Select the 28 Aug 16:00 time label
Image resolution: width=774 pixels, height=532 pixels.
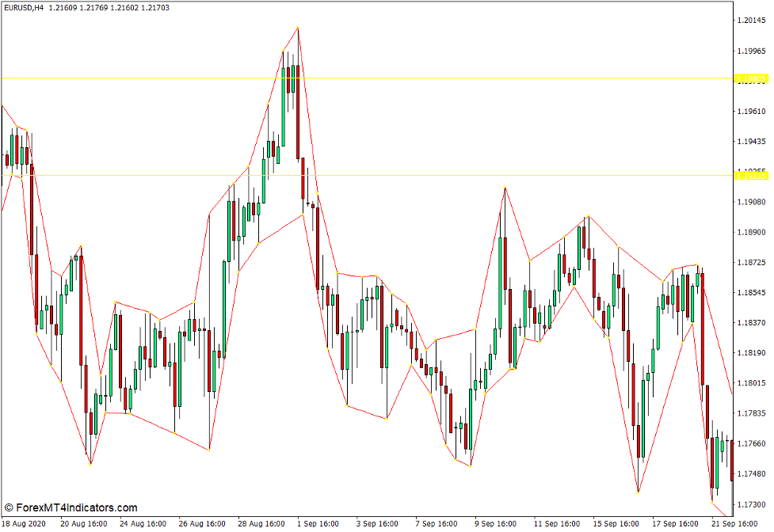[261, 524]
